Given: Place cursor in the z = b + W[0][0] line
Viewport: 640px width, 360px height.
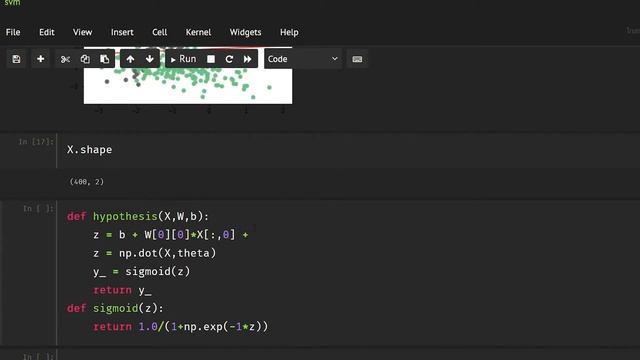Looking at the screenshot, I should 171,235.
